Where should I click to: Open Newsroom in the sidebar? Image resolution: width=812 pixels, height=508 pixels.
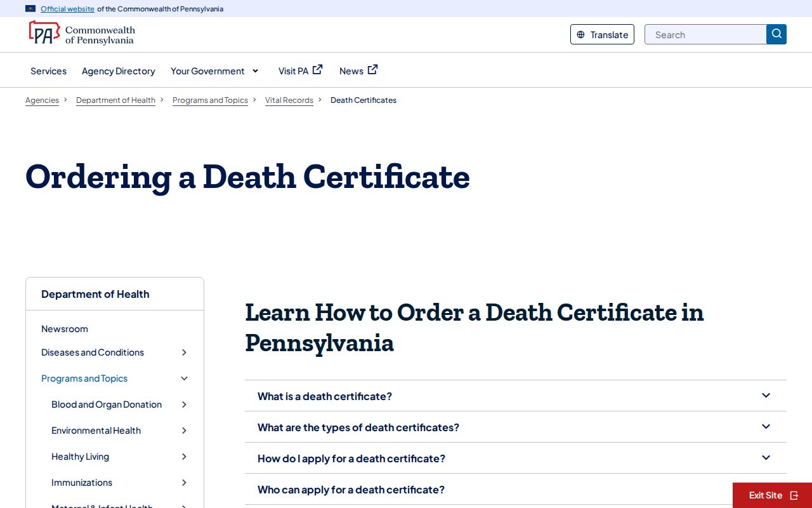point(65,329)
